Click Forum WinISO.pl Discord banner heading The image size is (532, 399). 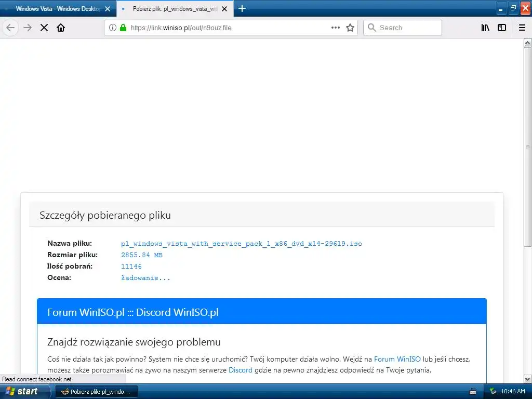pos(133,312)
